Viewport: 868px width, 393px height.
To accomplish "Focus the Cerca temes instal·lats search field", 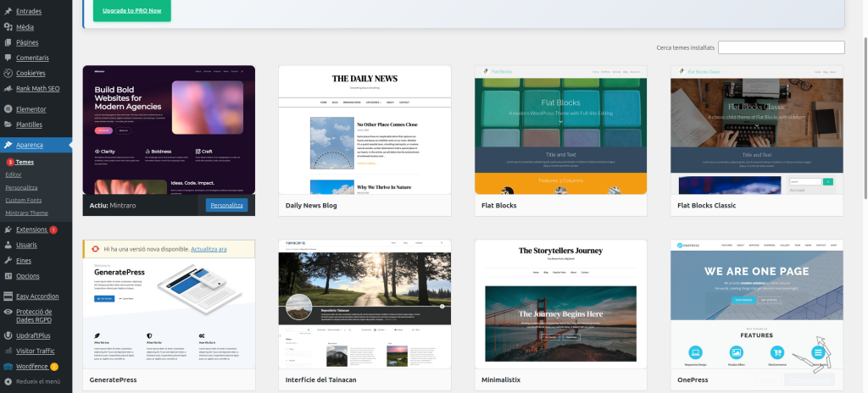I will tap(781, 47).
